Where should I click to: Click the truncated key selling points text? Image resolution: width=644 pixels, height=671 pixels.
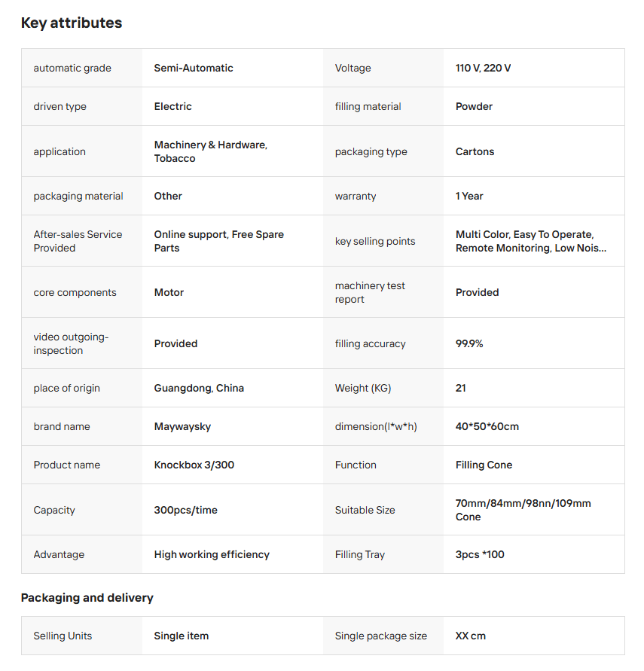coord(530,241)
